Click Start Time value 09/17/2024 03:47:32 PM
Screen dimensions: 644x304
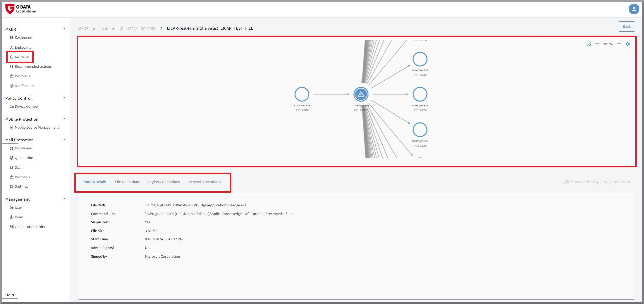164,239
